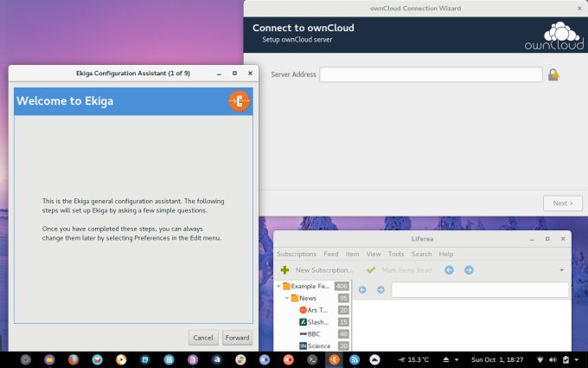This screenshot has height=368, width=588.
Task: Click the 95 unread badge next to News
Action: (343, 298)
